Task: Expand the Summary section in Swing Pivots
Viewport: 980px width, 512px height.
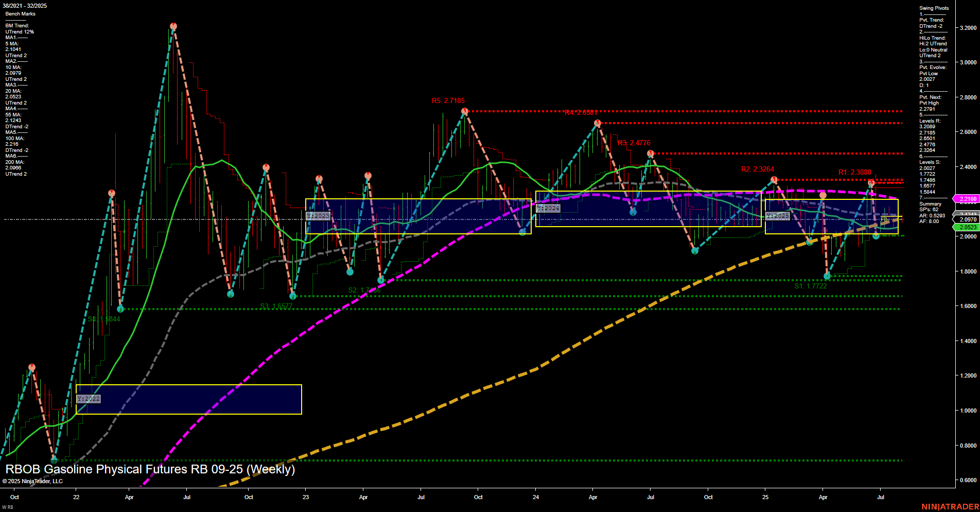Action: [930, 203]
